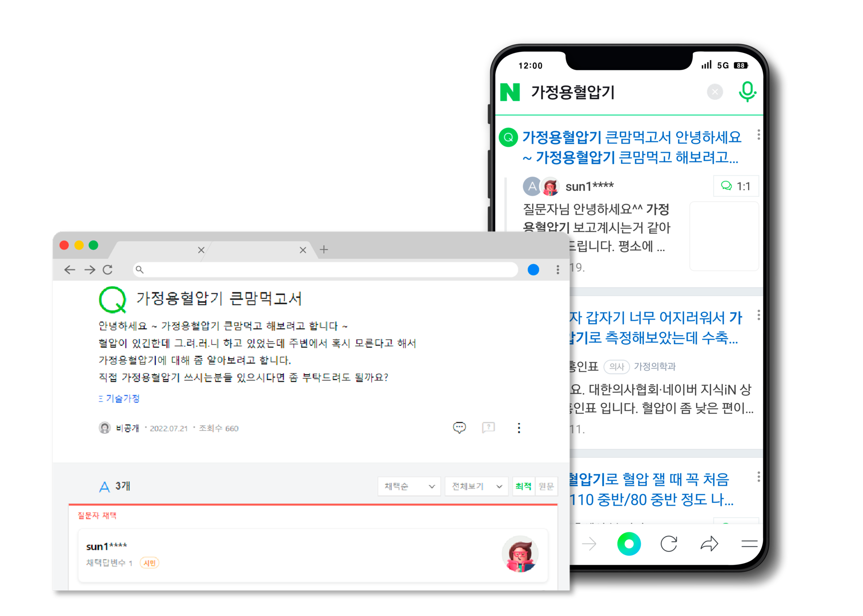
Task: Click the 비공개 asker avatar
Action: (x=105, y=428)
